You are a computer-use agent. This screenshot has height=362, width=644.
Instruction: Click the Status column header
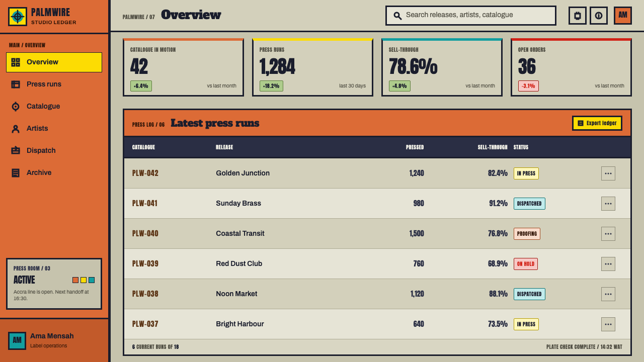[x=521, y=147]
